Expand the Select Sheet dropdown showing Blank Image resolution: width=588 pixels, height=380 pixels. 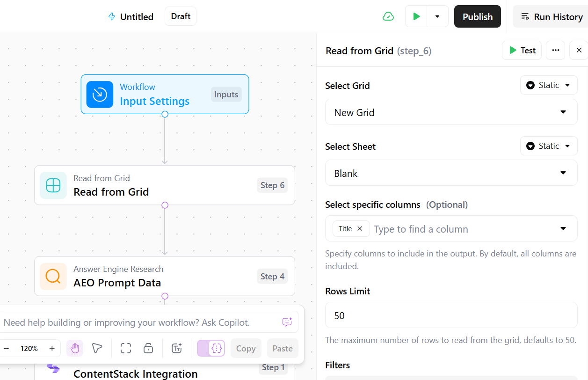(450, 173)
